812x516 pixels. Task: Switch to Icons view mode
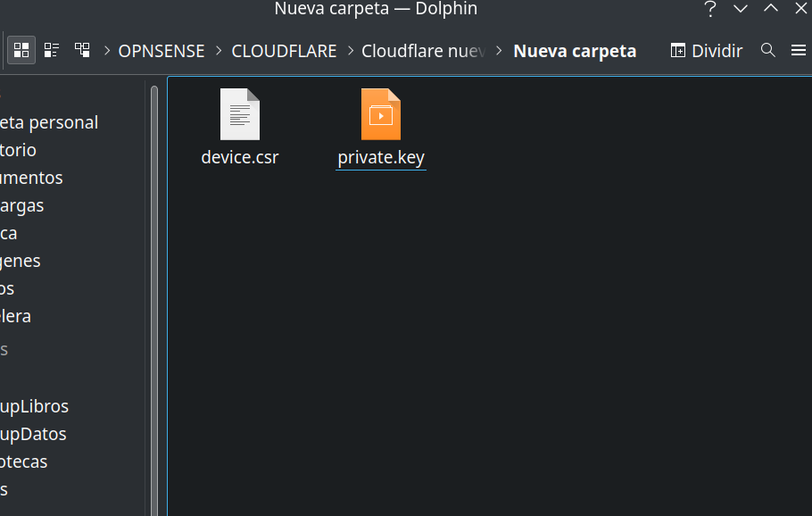[21, 50]
